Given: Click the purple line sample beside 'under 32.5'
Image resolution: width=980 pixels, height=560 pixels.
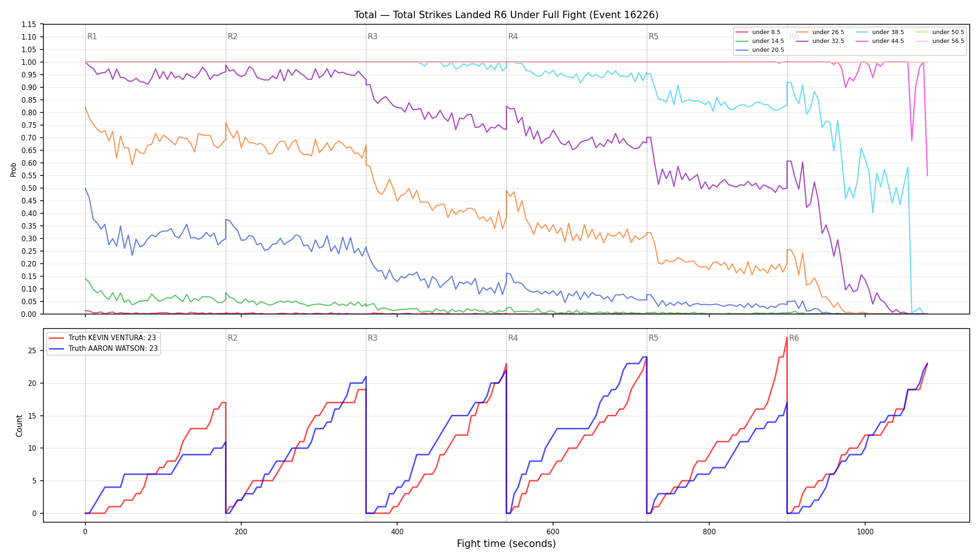Looking at the screenshot, I should [x=802, y=41].
